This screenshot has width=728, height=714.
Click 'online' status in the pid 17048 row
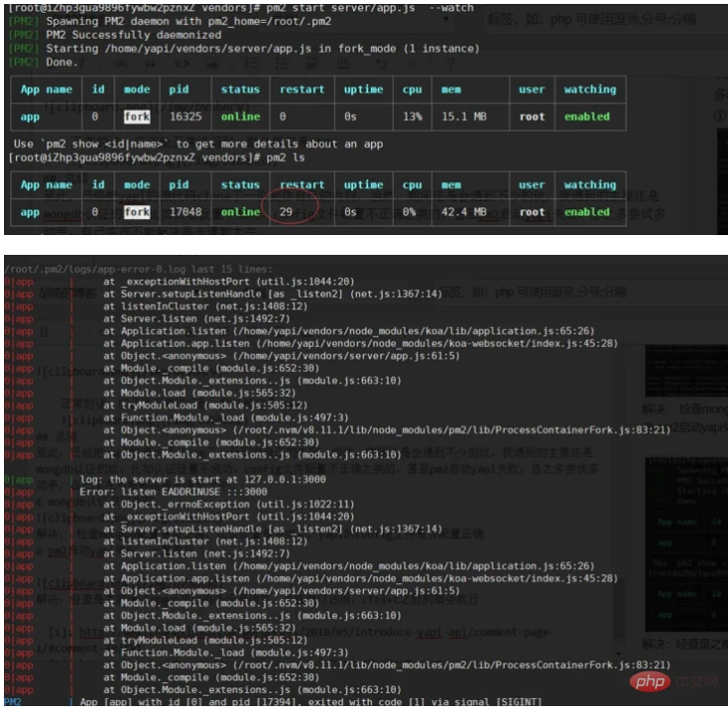click(x=240, y=212)
